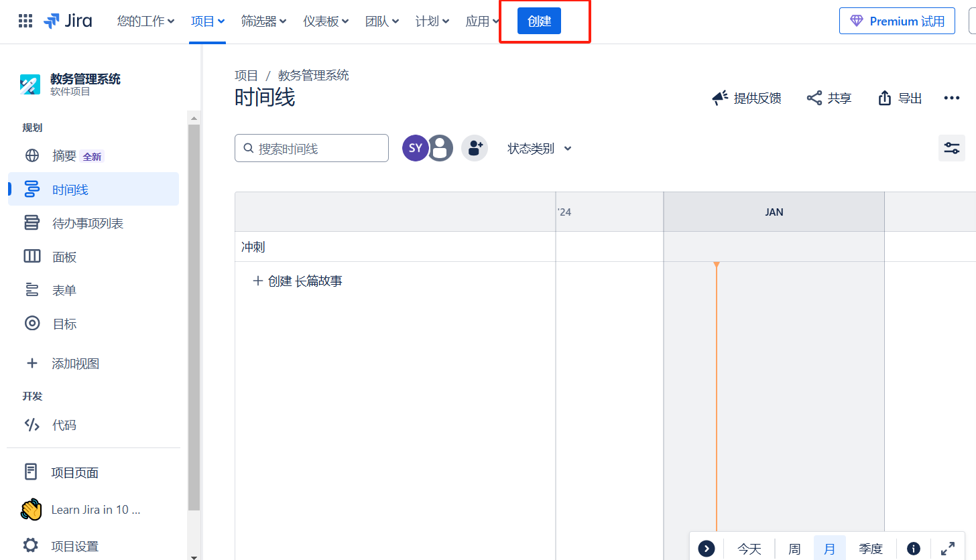
Task: Open 面板 in the sidebar
Action: click(x=94, y=257)
